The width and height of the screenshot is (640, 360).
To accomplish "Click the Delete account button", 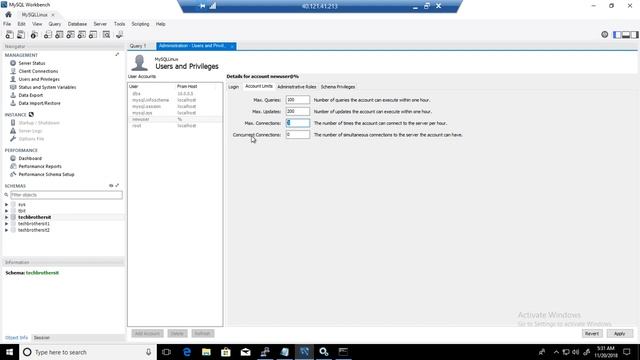I will click(177, 333).
